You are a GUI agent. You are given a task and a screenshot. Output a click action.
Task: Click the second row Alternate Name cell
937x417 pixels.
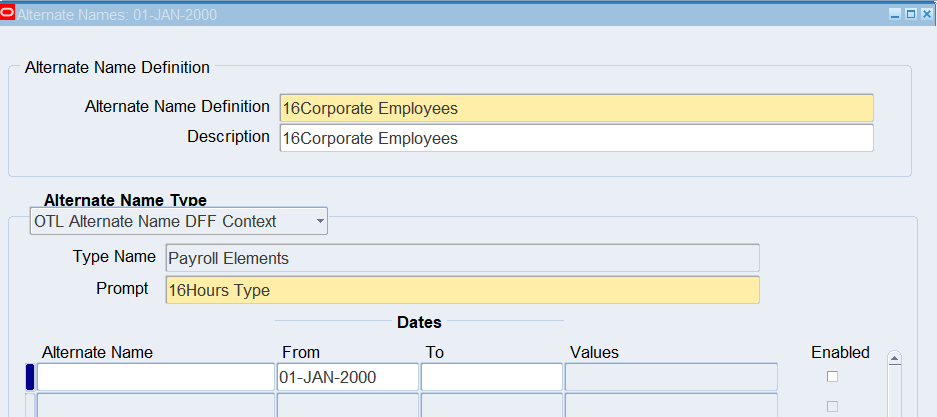coord(155,406)
